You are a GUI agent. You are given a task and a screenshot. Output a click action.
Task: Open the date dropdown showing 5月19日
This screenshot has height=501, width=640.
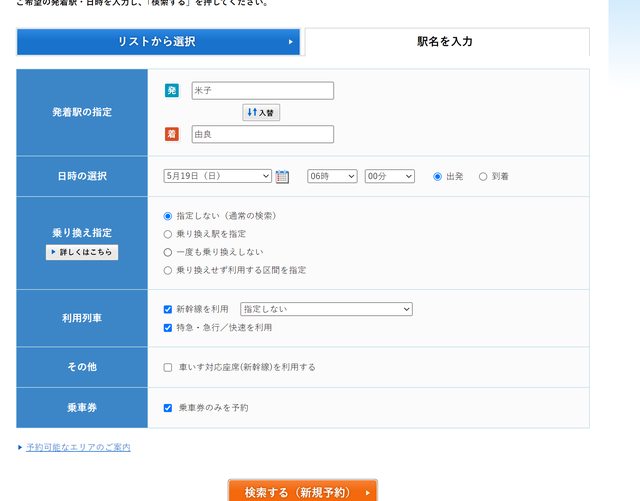pos(217,176)
